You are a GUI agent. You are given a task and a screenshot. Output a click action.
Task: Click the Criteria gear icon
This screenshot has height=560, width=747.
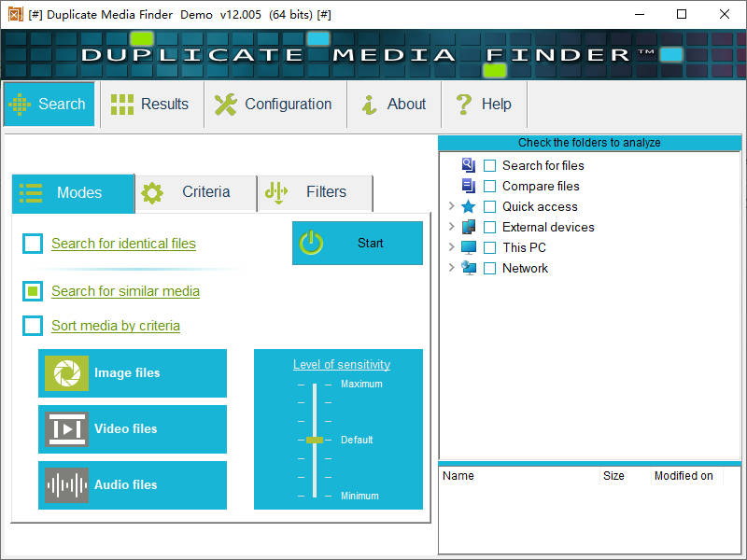152,193
